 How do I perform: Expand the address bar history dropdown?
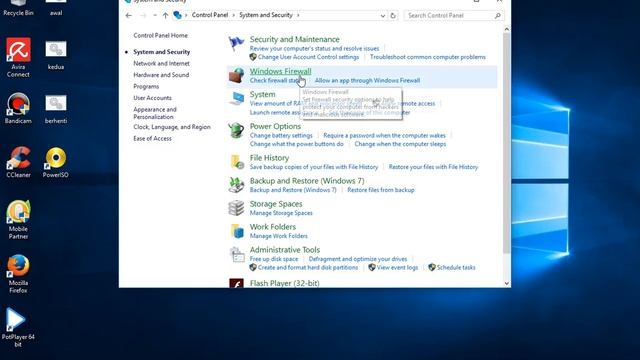click(x=382, y=16)
